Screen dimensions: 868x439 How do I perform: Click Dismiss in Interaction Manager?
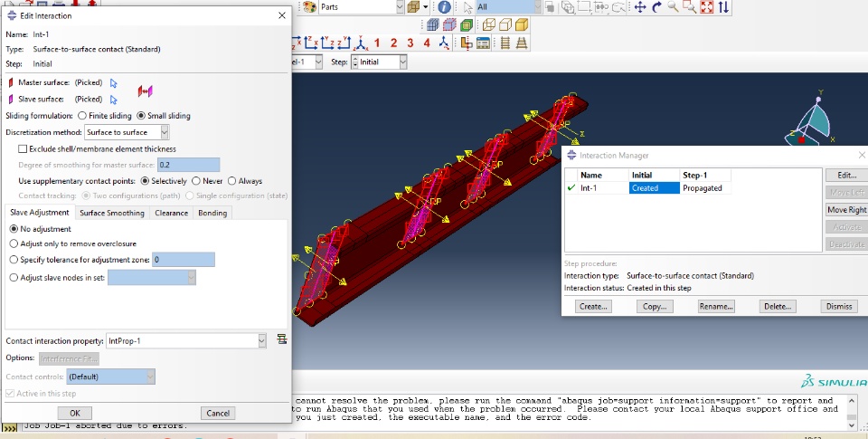[838, 307]
